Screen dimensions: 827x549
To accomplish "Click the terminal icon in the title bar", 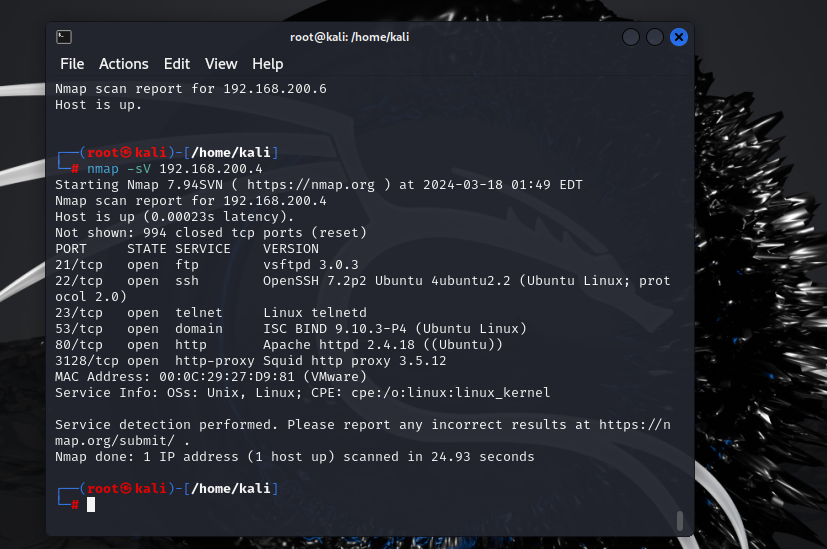I will (63, 37).
